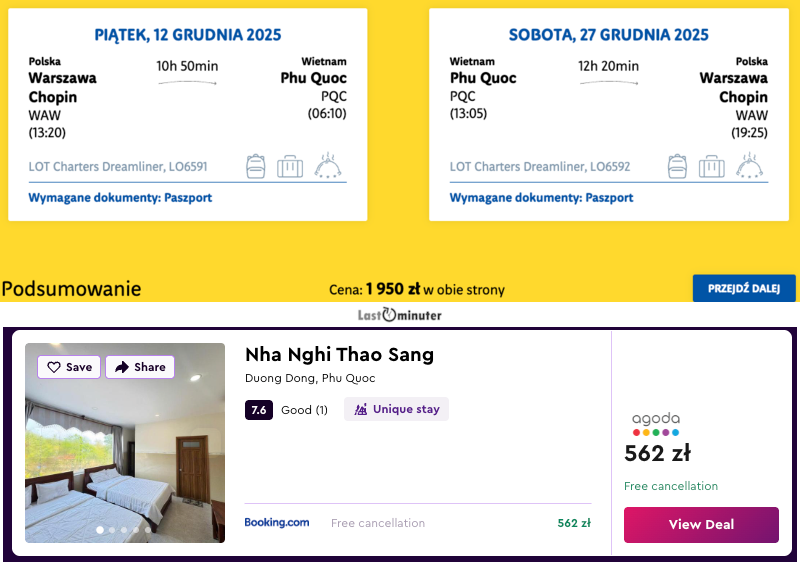Click backpack icon on return LO6592 flight
Viewport: 800px width, 562px height.
[677, 166]
